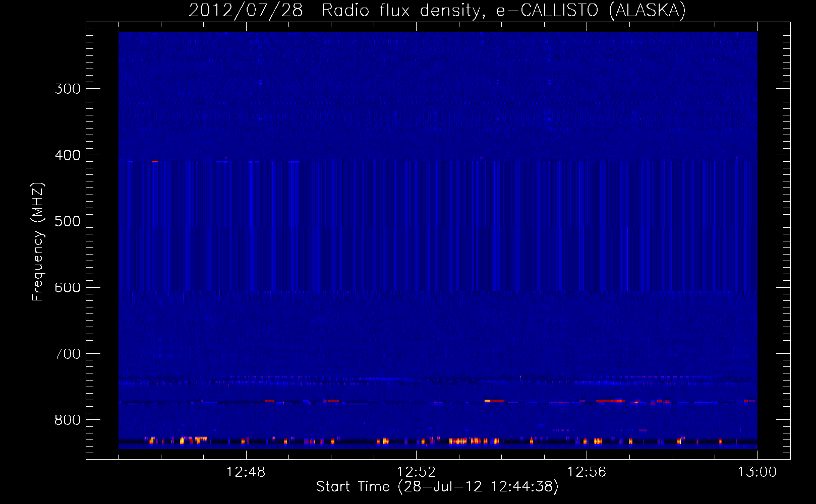This screenshot has height=504, width=816.
Task: Click the 12:48 time tick label
Action: 246,472
